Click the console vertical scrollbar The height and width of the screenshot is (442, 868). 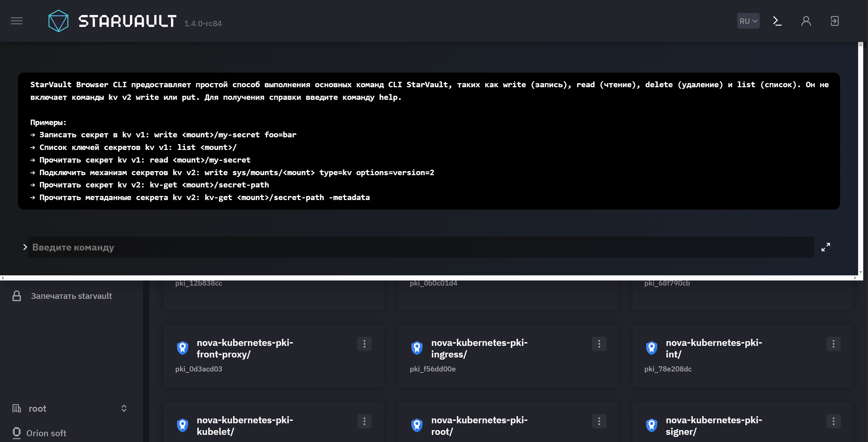pyautogui.click(x=861, y=158)
